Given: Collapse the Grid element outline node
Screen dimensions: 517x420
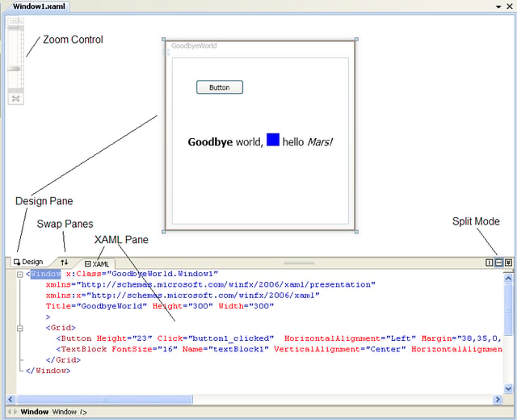Looking at the screenshot, I should coord(19,329).
